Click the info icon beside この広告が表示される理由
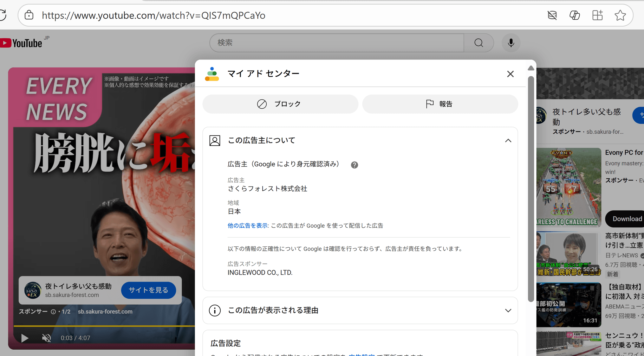Image resolution: width=644 pixels, height=356 pixels. click(x=215, y=310)
